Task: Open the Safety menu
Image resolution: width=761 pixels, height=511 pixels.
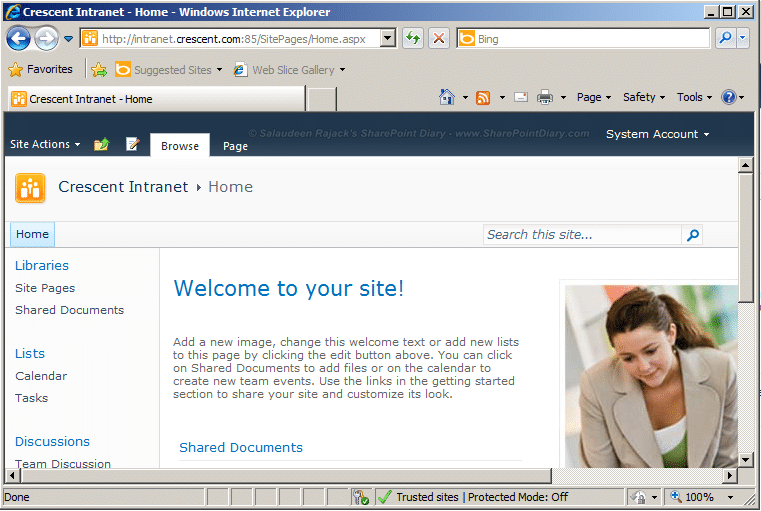Action: tap(644, 98)
